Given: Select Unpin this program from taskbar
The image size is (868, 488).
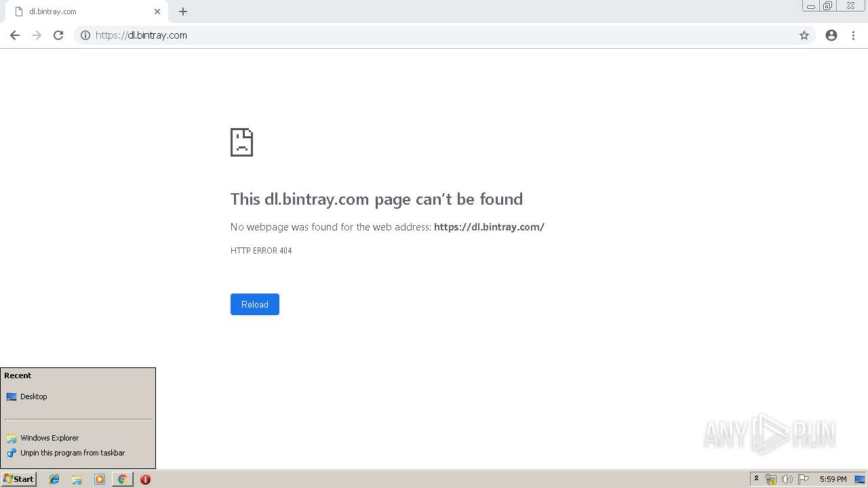Looking at the screenshot, I should coord(78,453).
